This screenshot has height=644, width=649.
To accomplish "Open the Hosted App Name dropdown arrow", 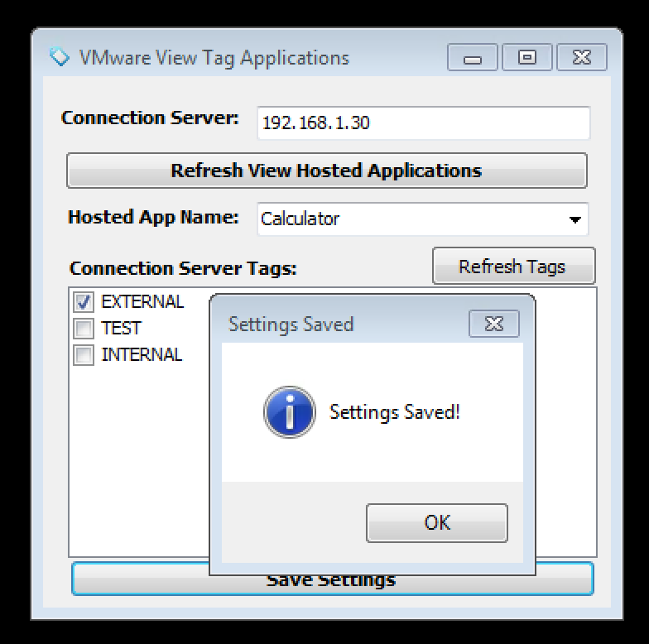I will (574, 220).
